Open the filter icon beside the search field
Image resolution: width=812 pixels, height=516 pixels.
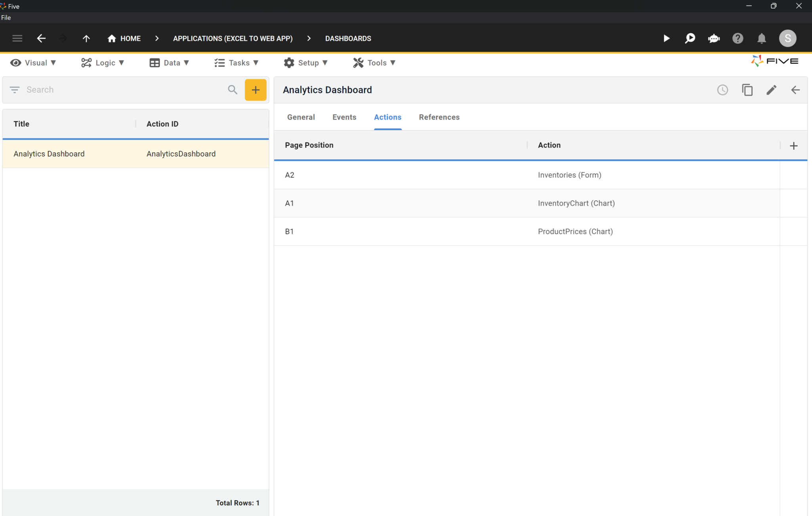point(15,90)
